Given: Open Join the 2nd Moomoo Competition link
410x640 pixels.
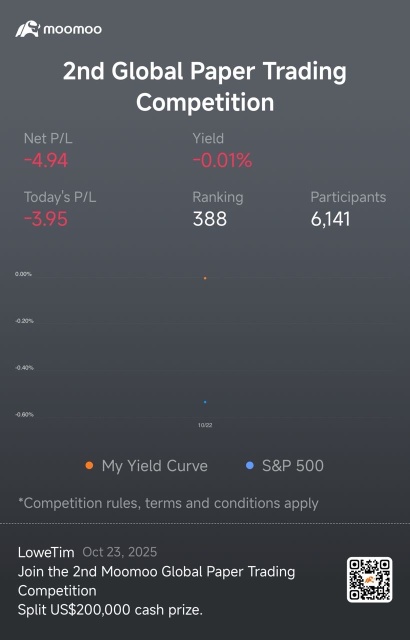Looking at the screenshot, I should (156, 581).
